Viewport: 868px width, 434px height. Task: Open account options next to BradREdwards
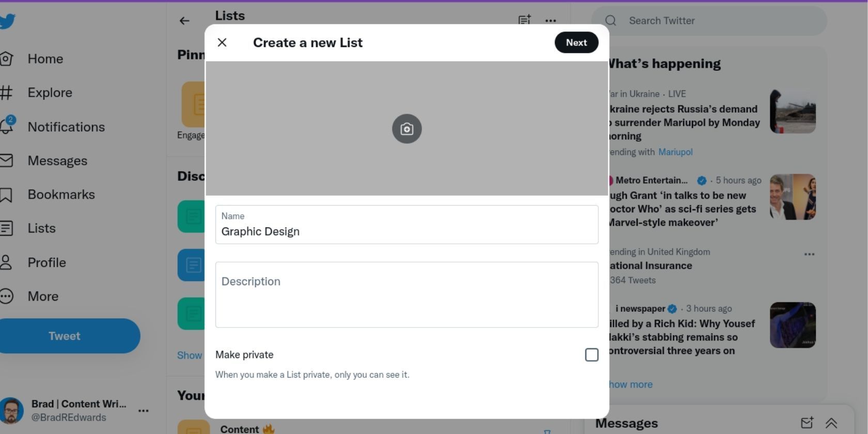tap(144, 411)
